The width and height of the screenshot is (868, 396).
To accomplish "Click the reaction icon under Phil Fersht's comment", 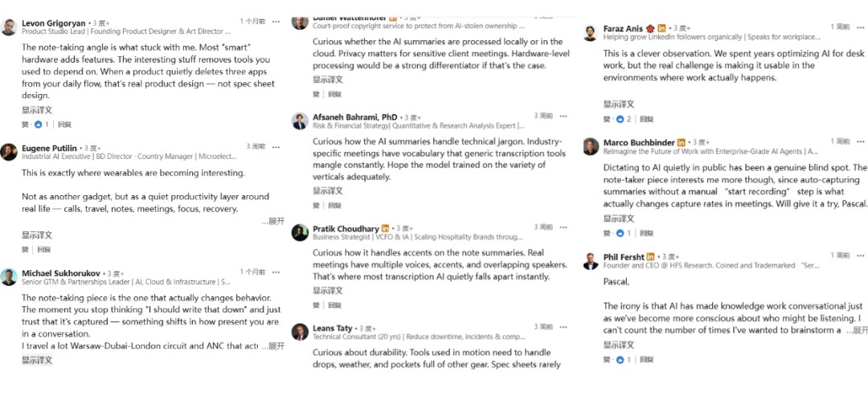I will [620, 360].
